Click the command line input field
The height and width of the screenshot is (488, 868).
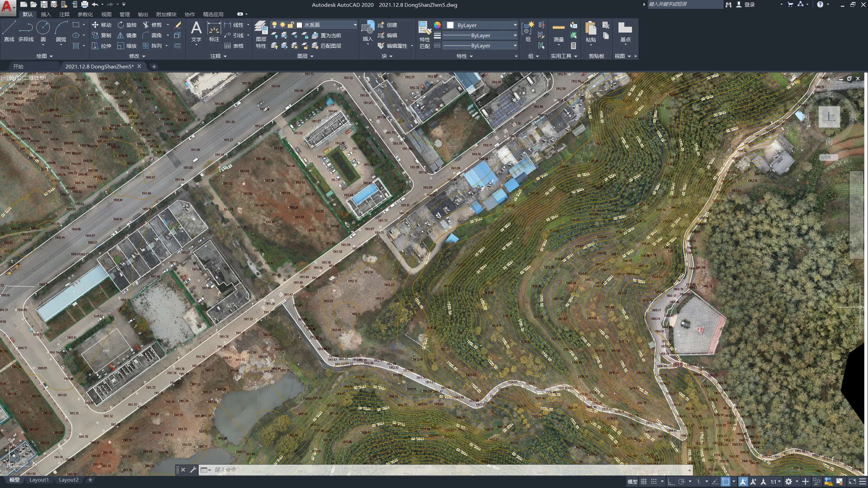click(x=448, y=470)
